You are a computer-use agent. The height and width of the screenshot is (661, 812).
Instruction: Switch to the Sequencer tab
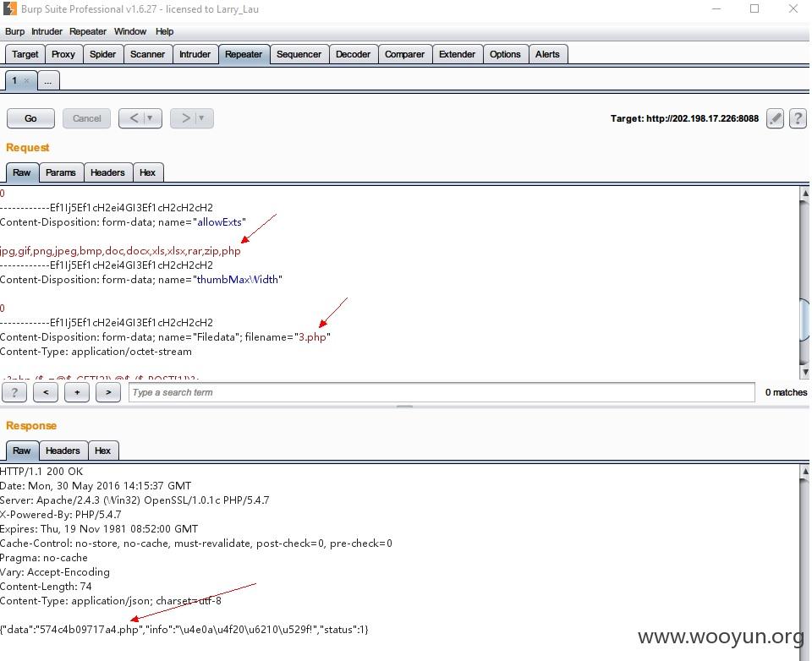point(299,54)
